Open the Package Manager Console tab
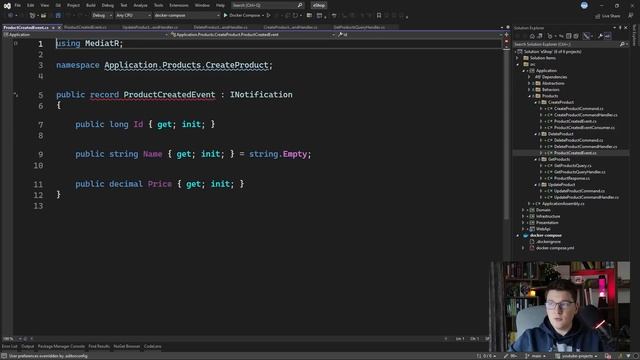 [x=61, y=347]
